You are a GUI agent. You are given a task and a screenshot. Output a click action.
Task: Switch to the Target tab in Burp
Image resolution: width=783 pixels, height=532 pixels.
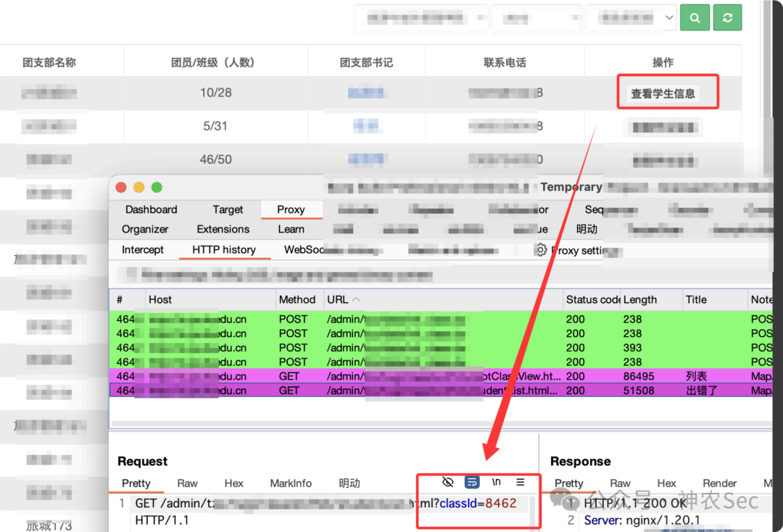[228, 209]
